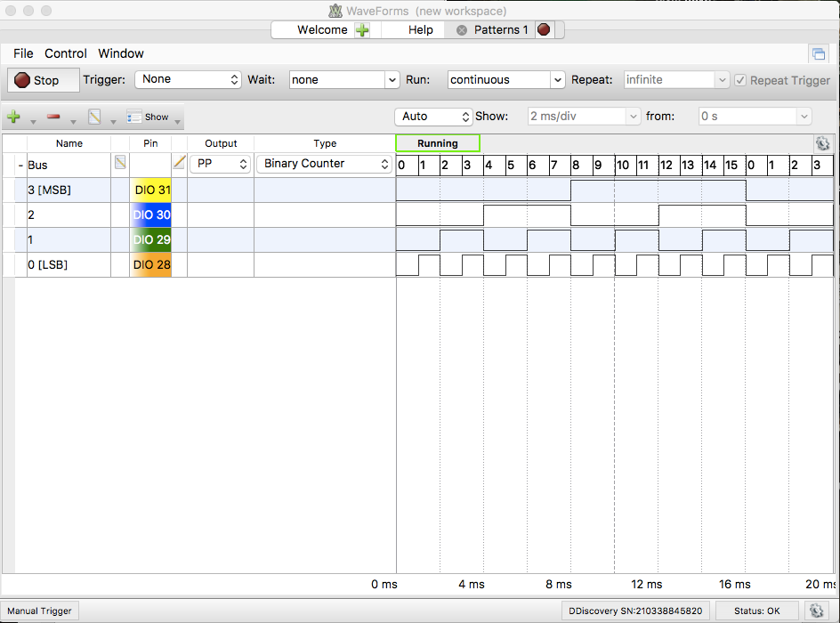Screen dimensions: 840x623
Task: Click the Status: OK button
Action: coord(757,611)
